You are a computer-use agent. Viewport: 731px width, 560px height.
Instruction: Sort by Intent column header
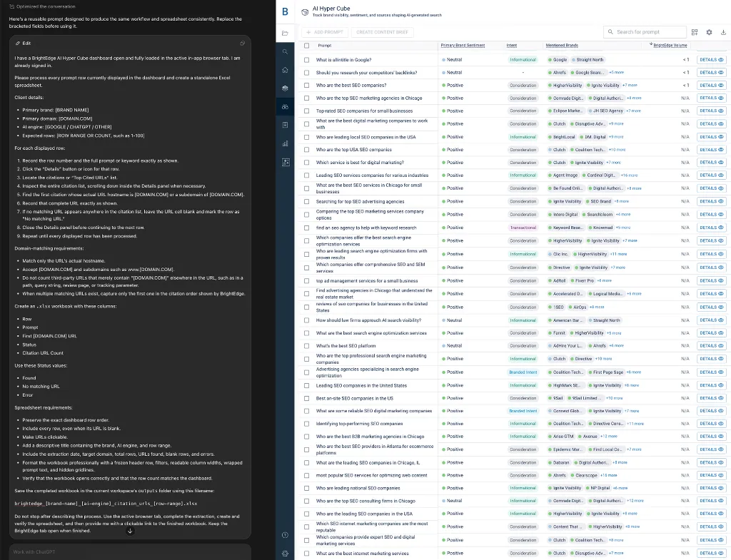click(511, 45)
